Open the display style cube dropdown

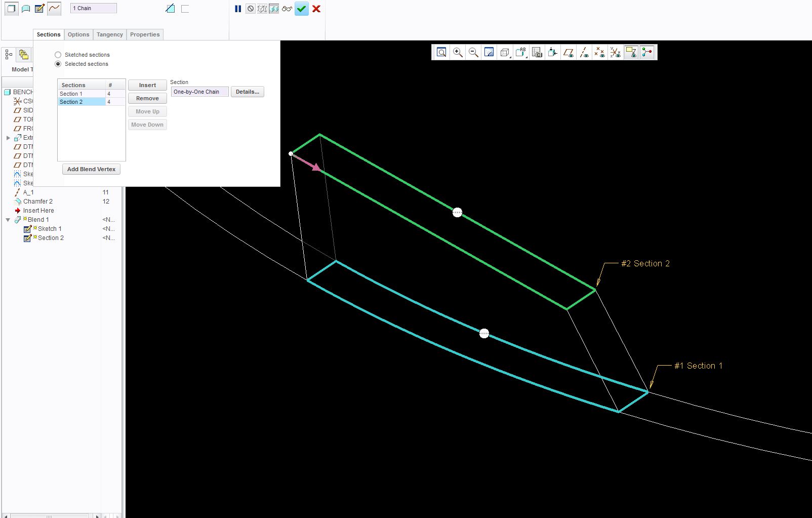(x=505, y=52)
